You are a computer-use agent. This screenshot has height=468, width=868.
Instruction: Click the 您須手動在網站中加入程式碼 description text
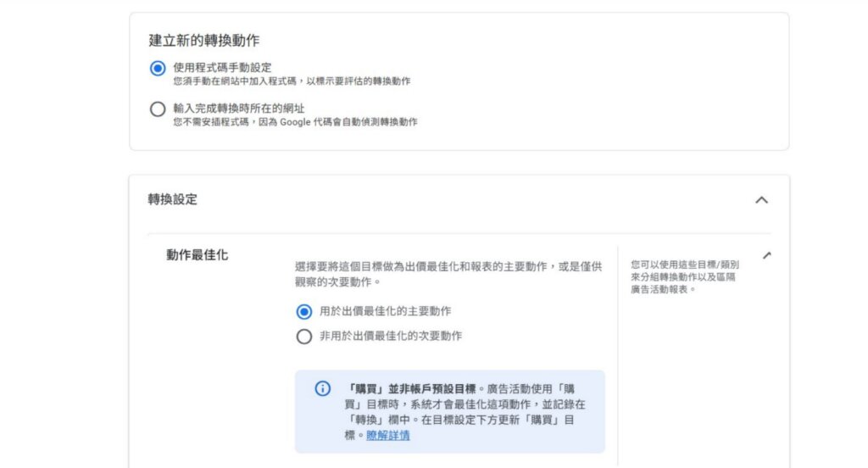[292, 81]
